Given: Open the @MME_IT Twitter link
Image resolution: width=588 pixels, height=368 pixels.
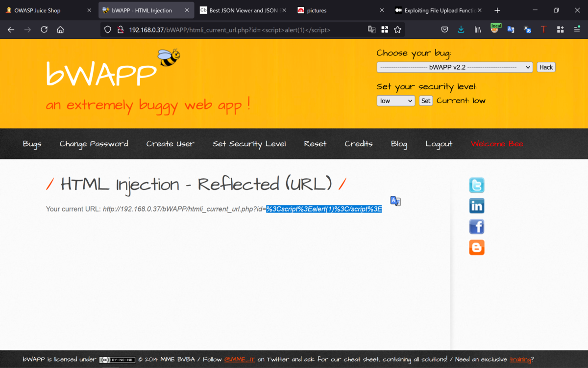Looking at the screenshot, I should click(x=240, y=359).
